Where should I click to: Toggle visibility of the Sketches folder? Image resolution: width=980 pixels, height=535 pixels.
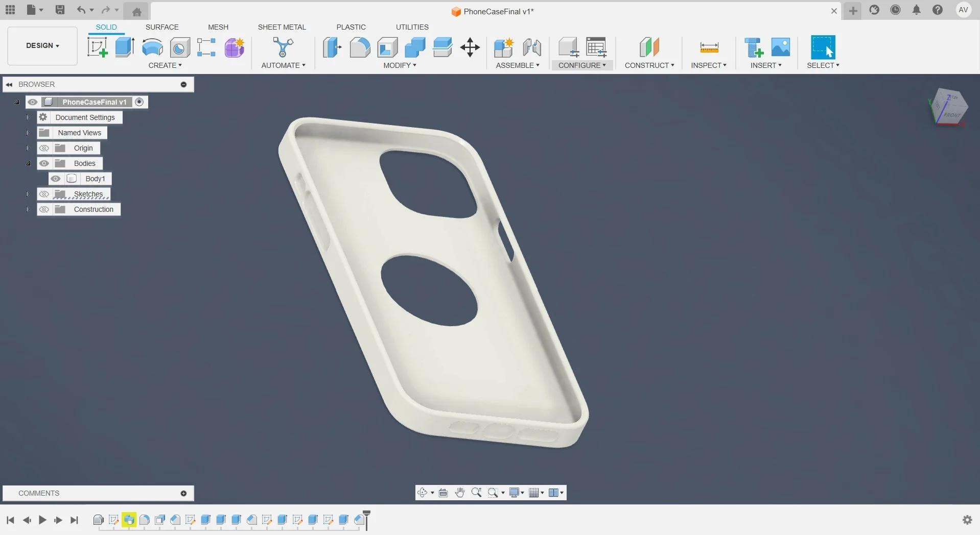pos(44,194)
